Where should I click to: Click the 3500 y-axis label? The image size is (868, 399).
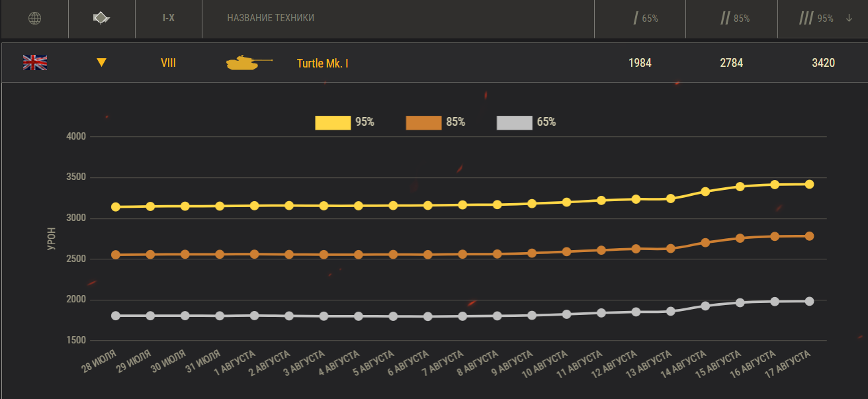[77, 177]
